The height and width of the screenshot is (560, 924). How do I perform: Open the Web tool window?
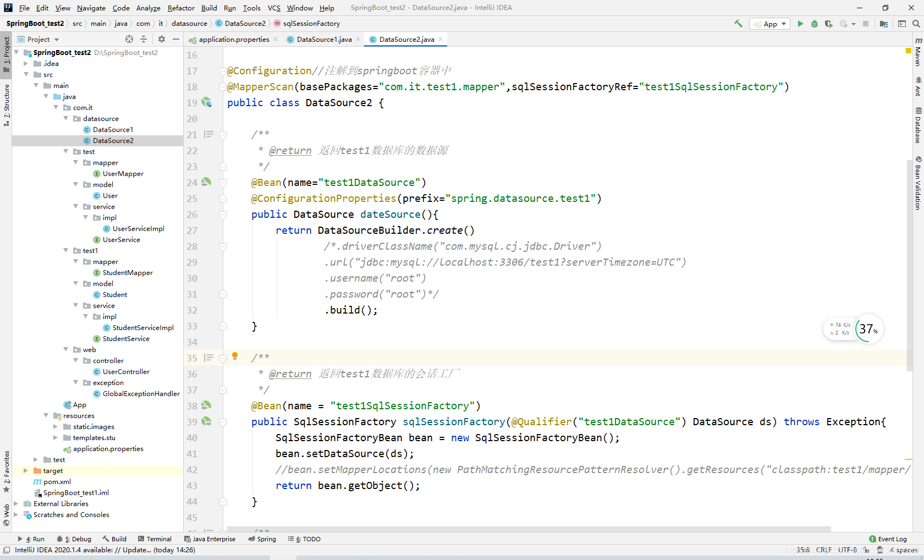[6, 515]
